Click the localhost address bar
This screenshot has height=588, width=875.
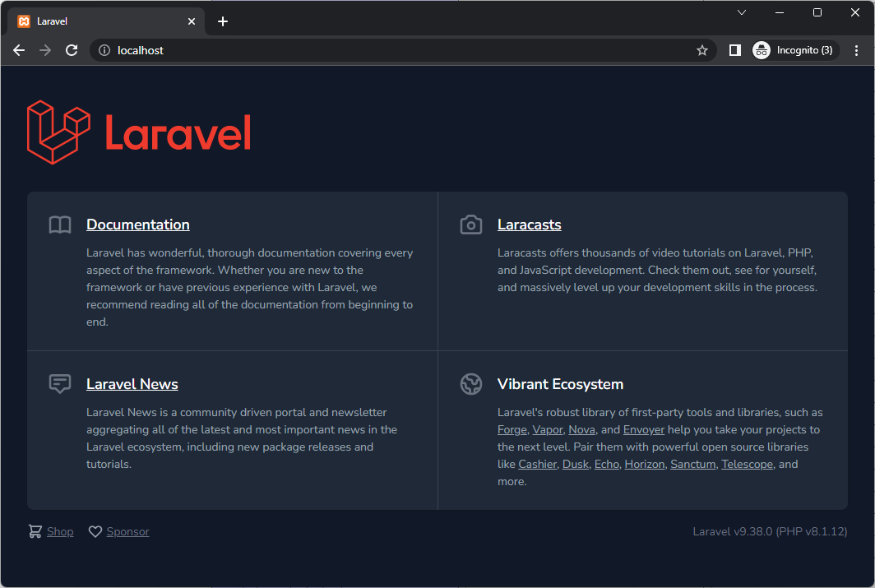point(402,50)
